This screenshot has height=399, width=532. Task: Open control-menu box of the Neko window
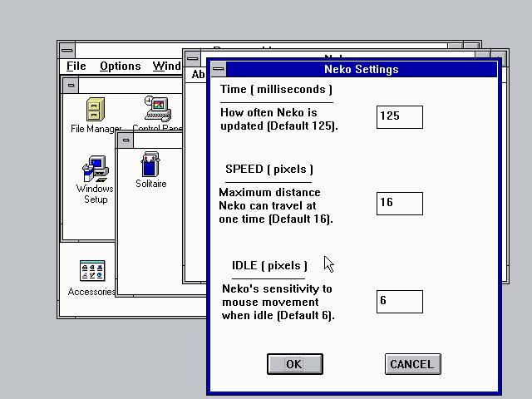point(192,58)
